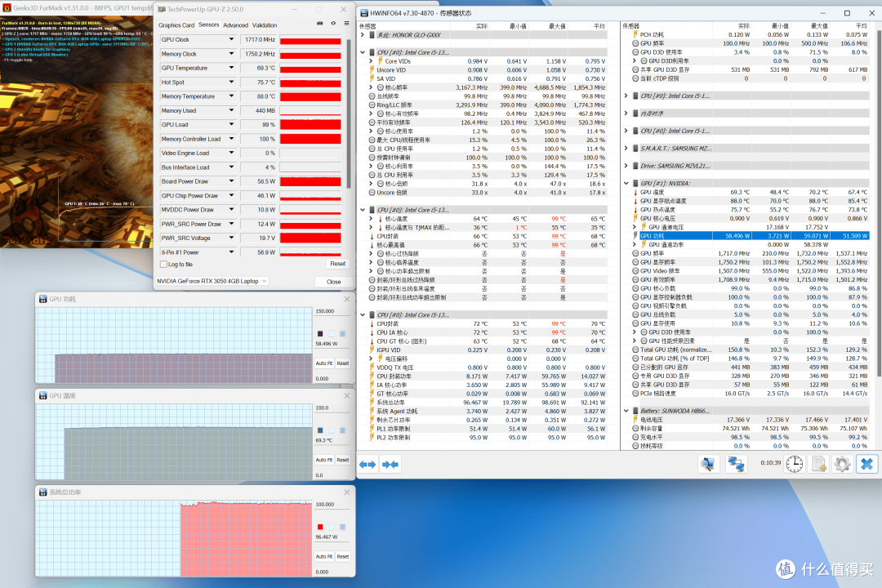The height and width of the screenshot is (588, 882).
Task: Open the GPU Clock sensor dropdown
Action: pos(231,39)
